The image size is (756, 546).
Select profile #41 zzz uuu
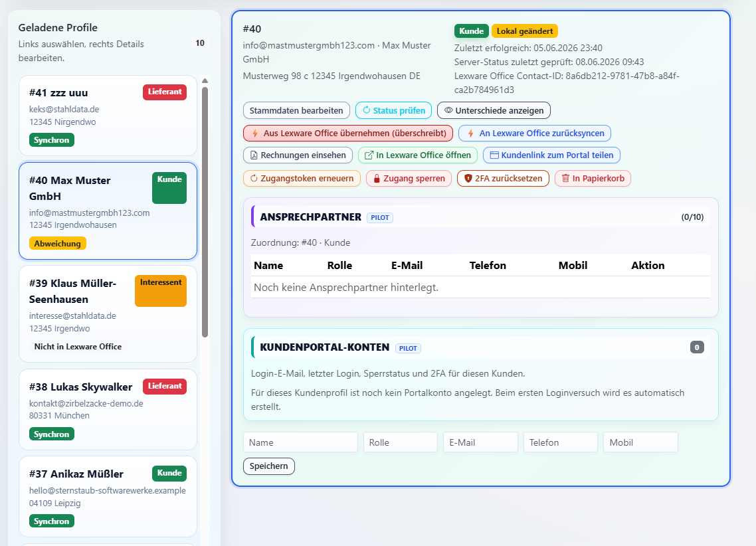pyautogui.click(x=108, y=115)
